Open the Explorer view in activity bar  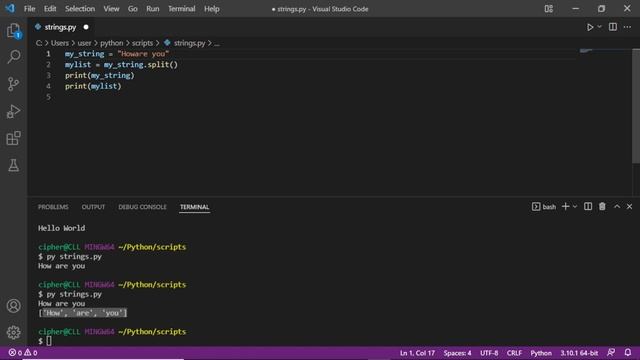[x=13, y=31]
